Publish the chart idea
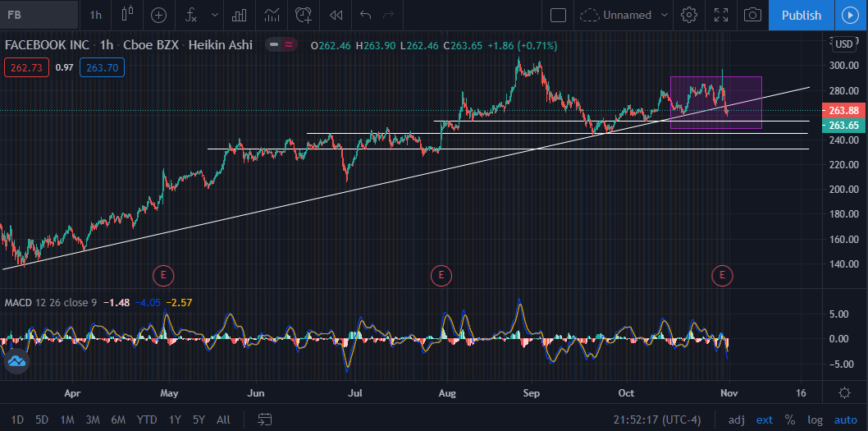Viewport: 868px width, 431px height. click(801, 15)
